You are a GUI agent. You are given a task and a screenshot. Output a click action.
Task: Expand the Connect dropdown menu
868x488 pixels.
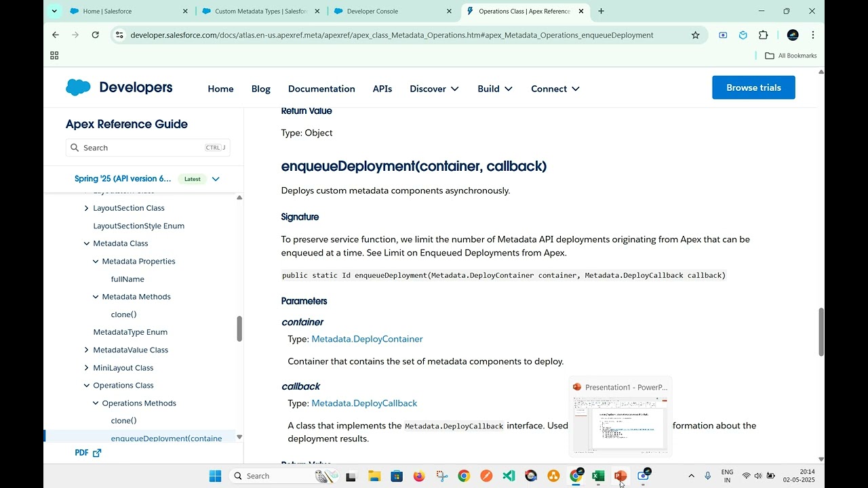point(555,89)
